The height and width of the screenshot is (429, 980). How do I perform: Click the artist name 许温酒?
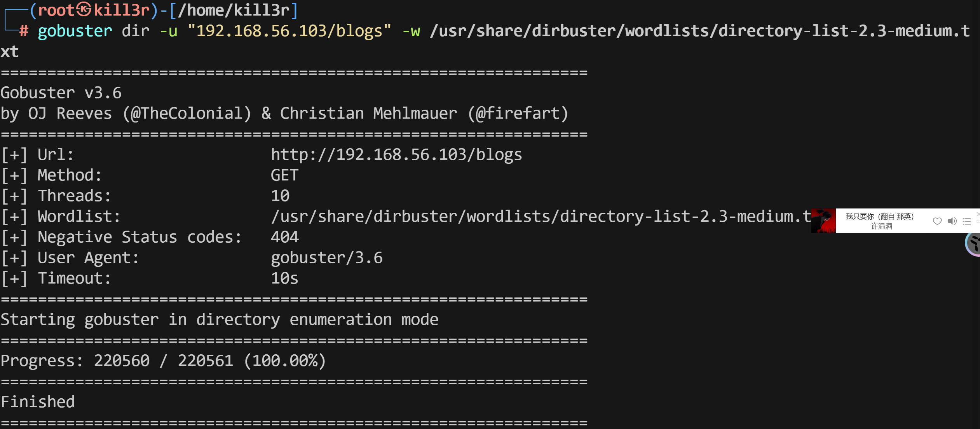pyautogui.click(x=881, y=226)
